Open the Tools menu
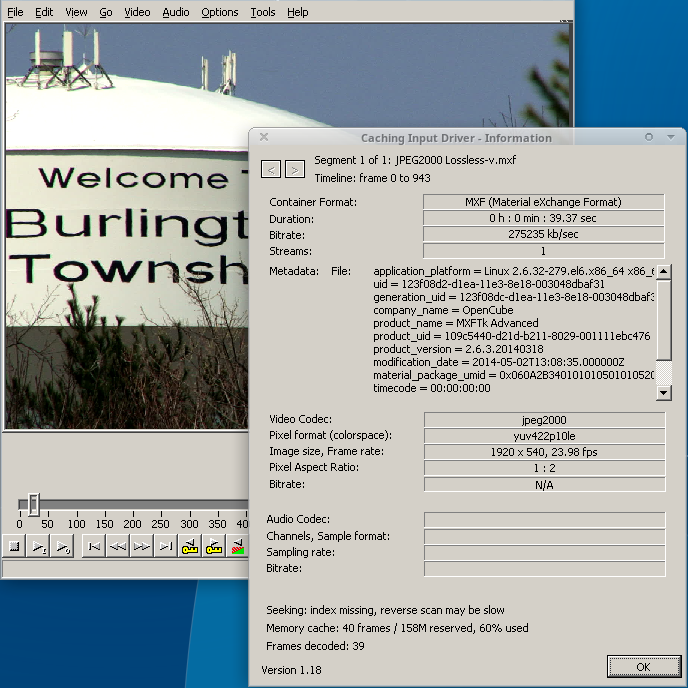688x688 pixels. [x=263, y=12]
